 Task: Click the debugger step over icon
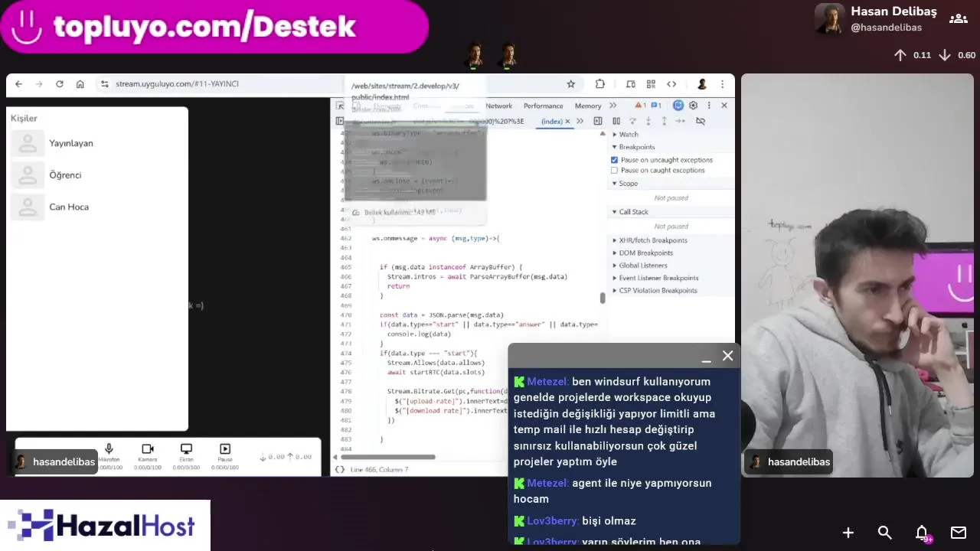632,121
